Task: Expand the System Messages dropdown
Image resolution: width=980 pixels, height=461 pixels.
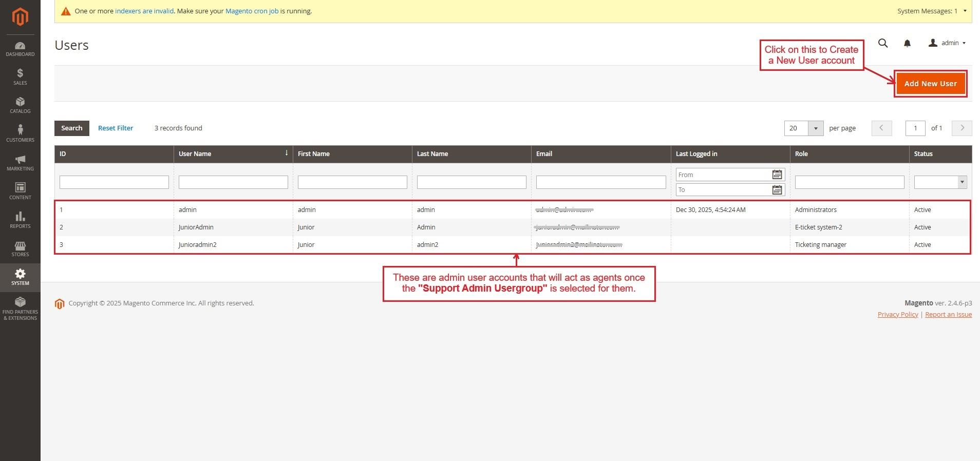Action: pyautogui.click(x=932, y=11)
